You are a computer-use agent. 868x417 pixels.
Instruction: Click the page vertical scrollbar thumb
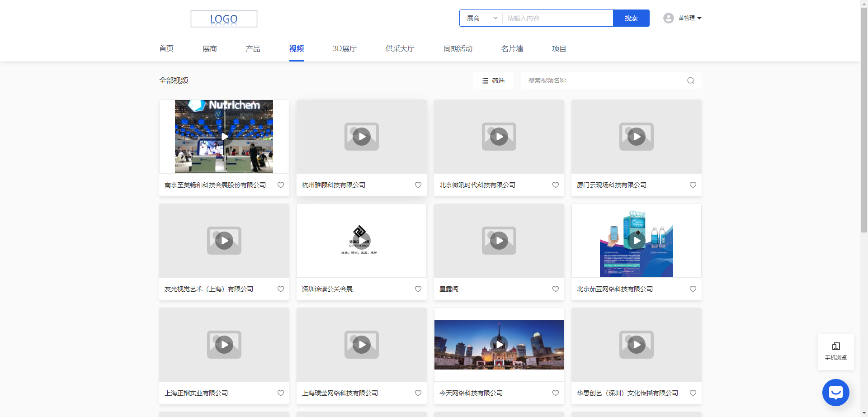point(864,120)
